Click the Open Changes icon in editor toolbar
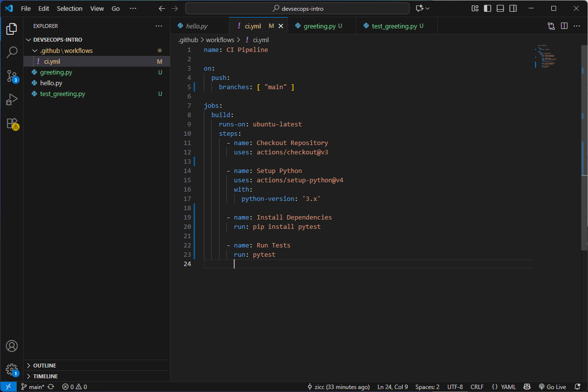Viewport: 588px width, 392px height. (x=551, y=26)
